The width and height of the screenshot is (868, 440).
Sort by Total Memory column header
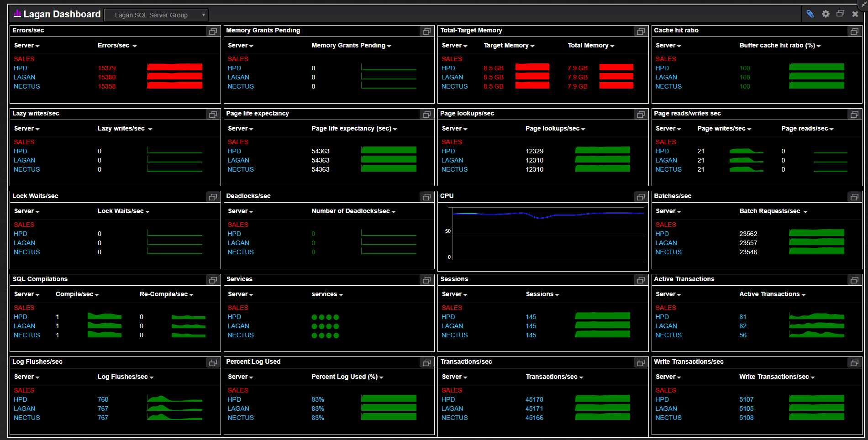coord(591,45)
